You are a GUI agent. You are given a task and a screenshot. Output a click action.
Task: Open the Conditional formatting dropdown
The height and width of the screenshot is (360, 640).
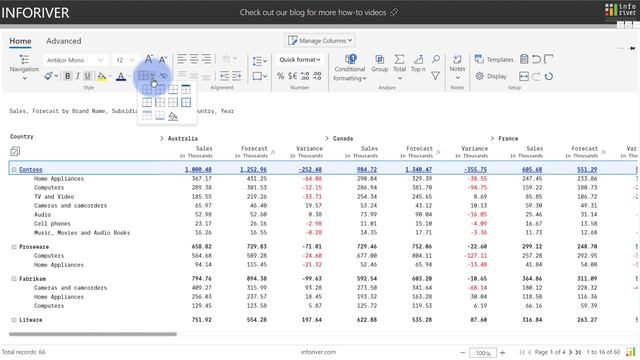point(350,68)
